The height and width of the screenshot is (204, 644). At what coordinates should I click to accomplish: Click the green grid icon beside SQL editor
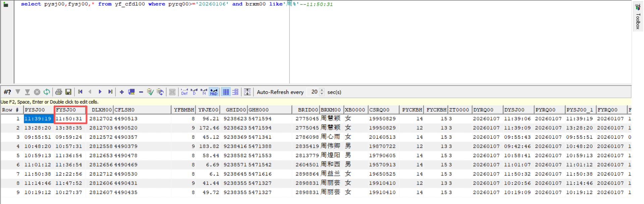click(x=6, y=4)
